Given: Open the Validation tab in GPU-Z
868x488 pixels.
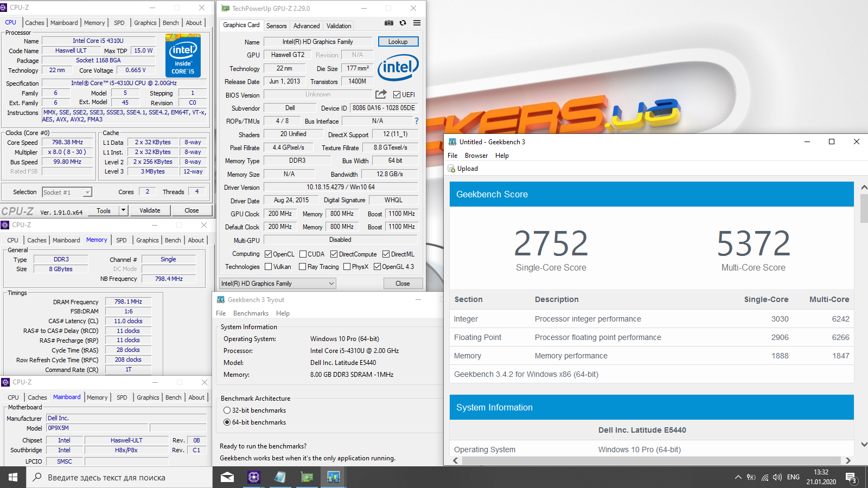Looking at the screenshot, I should (x=339, y=25).
